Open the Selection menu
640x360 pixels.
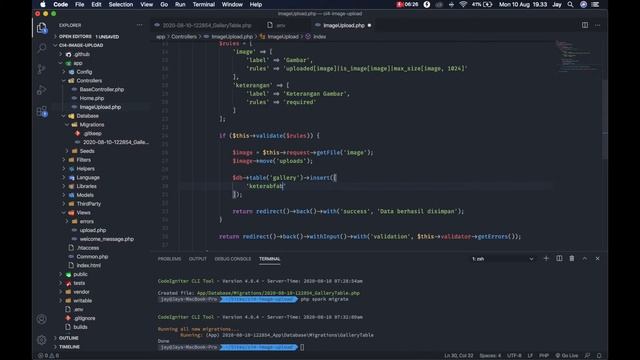click(x=120, y=4)
